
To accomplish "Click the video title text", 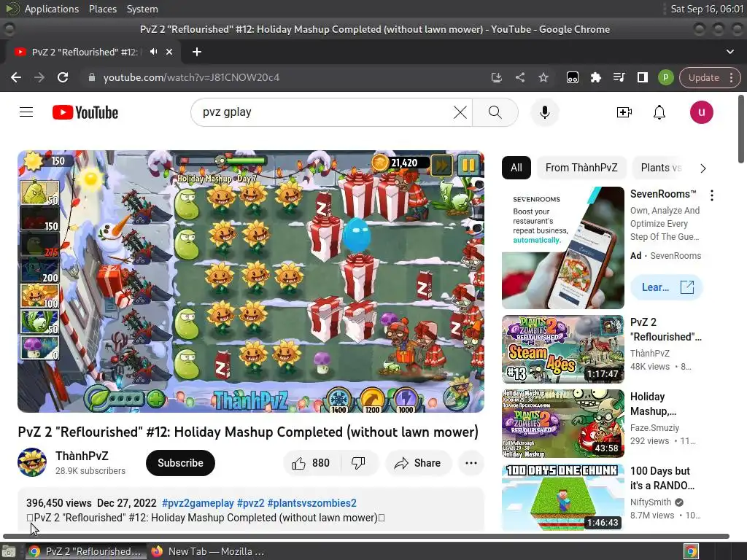I will pos(248,432).
